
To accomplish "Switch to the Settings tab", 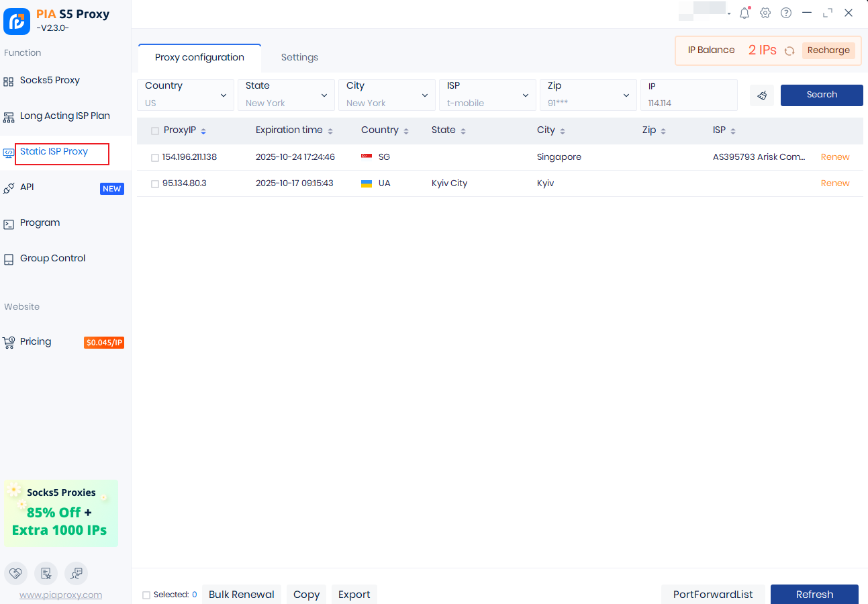I will [299, 57].
